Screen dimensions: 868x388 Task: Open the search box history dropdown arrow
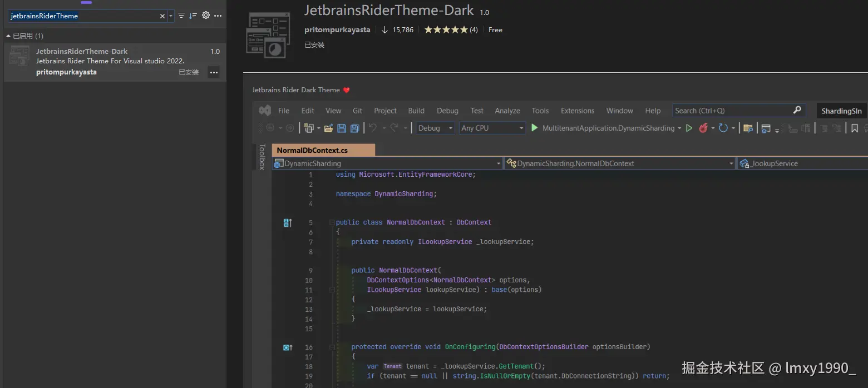[x=171, y=16]
